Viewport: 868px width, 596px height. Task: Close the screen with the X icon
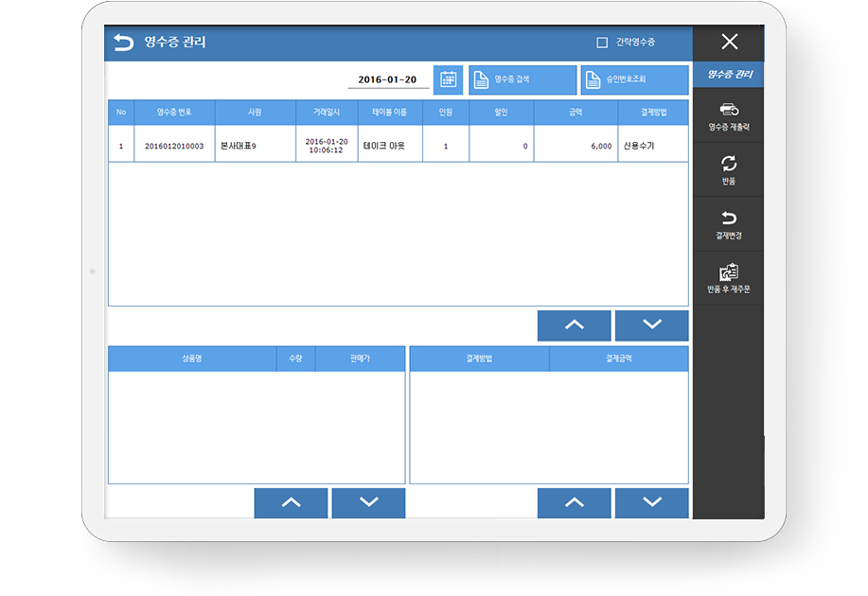click(x=729, y=42)
